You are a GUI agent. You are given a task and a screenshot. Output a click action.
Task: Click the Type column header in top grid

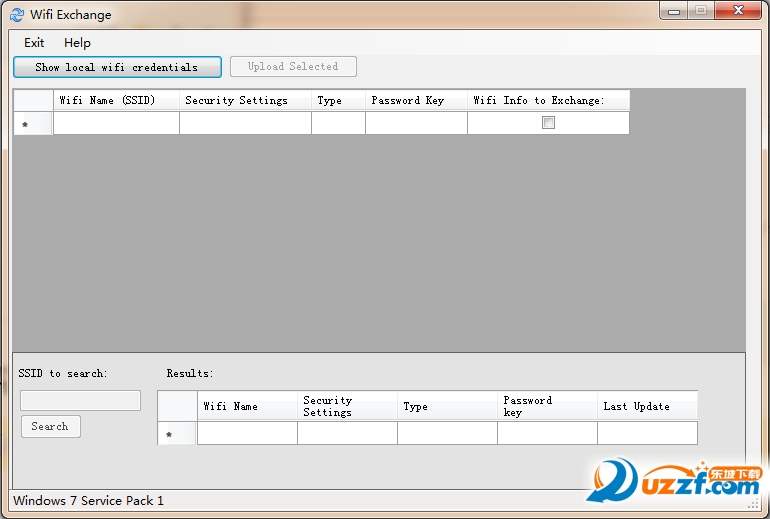click(338, 100)
